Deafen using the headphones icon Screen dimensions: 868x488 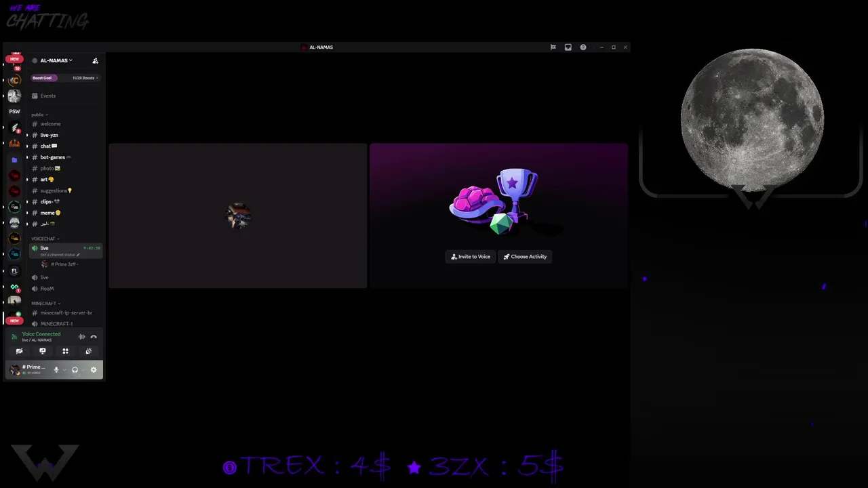tap(75, 370)
